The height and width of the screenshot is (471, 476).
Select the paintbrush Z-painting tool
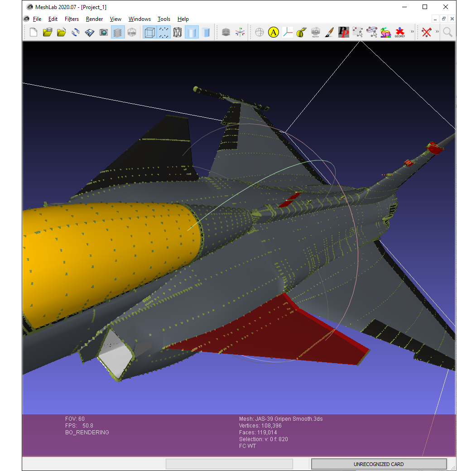click(x=330, y=32)
